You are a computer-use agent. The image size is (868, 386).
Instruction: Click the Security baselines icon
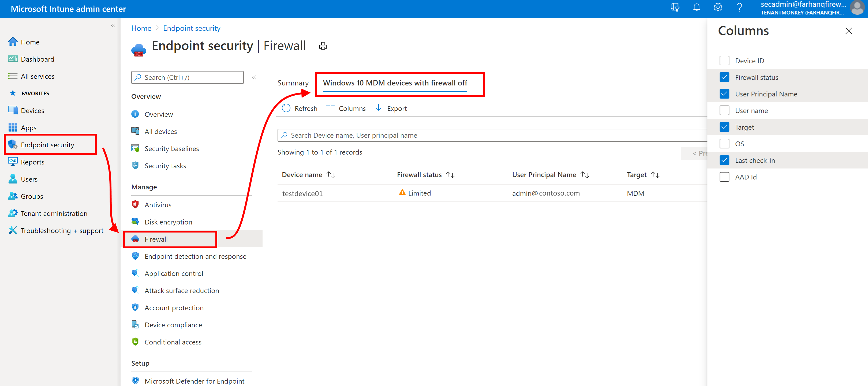pyautogui.click(x=135, y=148)
